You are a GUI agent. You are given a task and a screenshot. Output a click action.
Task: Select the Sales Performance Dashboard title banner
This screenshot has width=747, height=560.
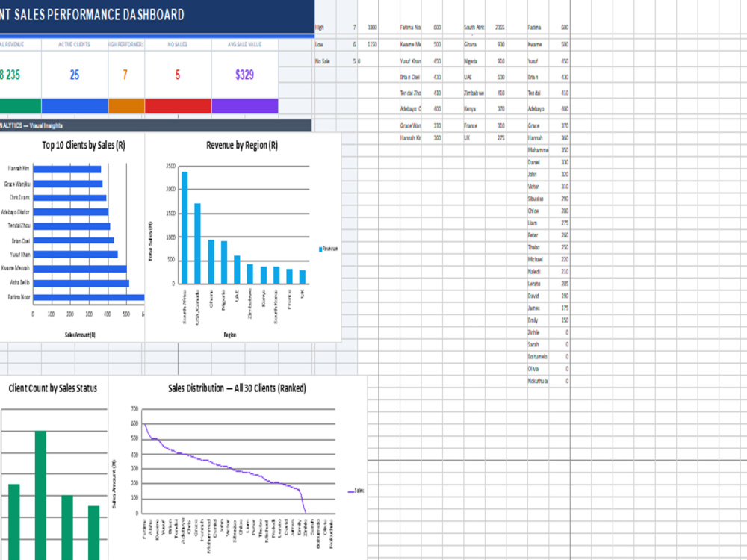click(157, 16)
